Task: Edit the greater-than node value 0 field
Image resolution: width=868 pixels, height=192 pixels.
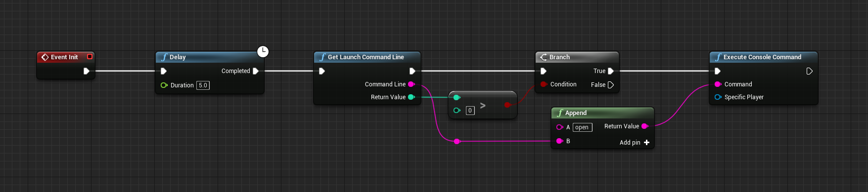Action: (470, 111)
